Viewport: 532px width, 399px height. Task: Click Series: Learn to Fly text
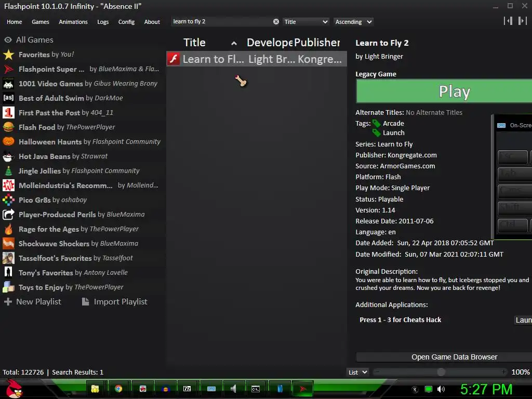pyautogui.click(x=384, y=144)
